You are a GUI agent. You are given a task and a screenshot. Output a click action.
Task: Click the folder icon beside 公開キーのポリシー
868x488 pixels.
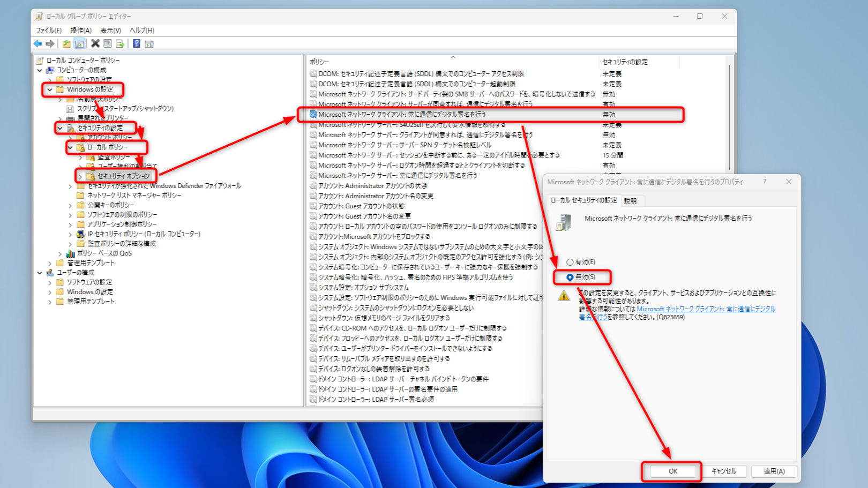pyautogui.click(x=80, y=205)
